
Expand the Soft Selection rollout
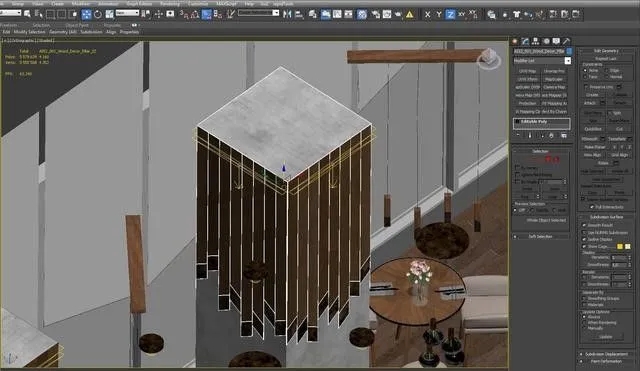(540, 236)
